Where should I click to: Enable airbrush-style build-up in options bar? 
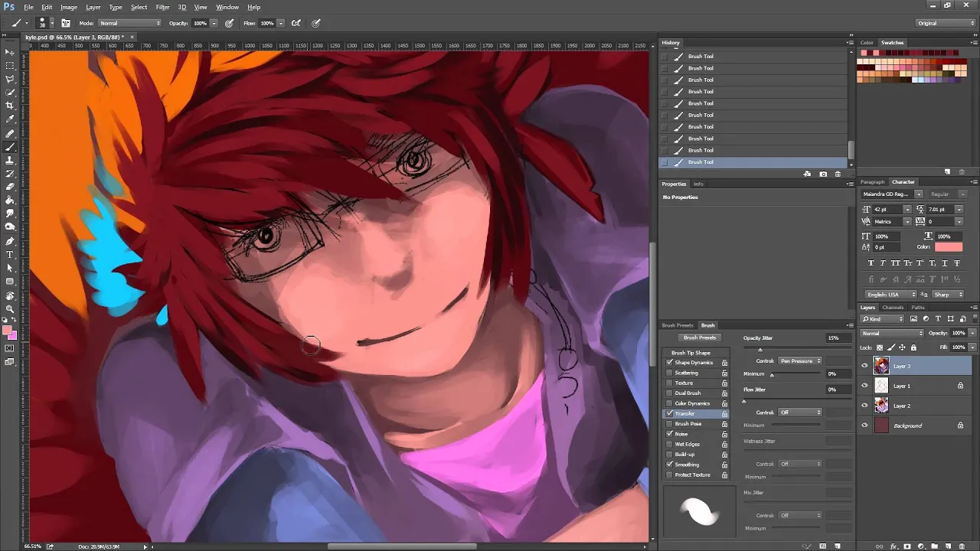(x=296, y=23)
